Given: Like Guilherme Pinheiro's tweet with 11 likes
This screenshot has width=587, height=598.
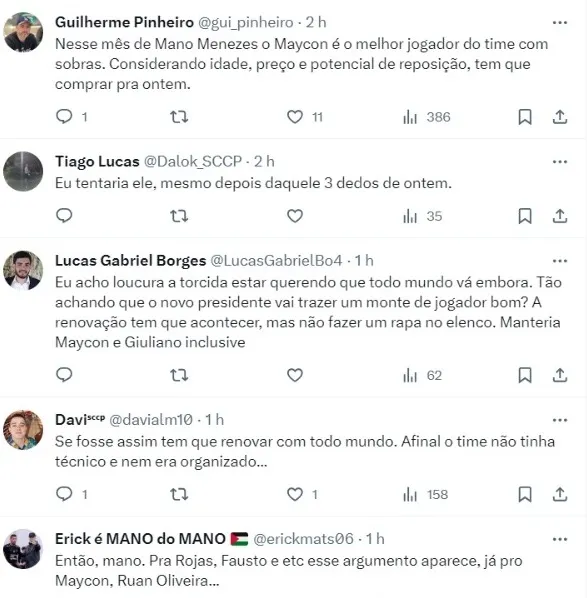Looking at the screenshot, I should tap(295, 116).
